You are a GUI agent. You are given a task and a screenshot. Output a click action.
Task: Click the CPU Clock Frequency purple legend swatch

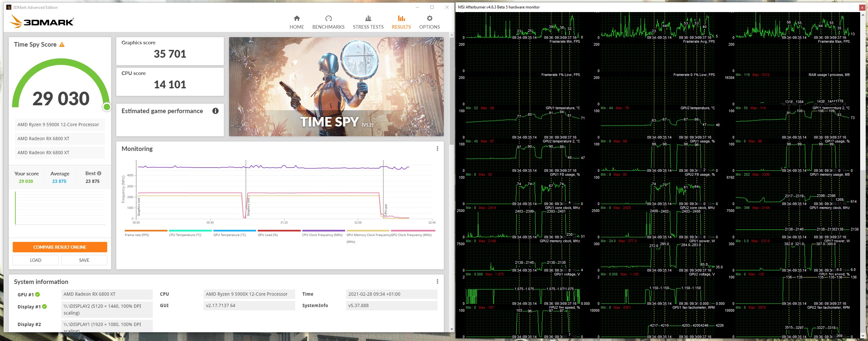point(324,231)
